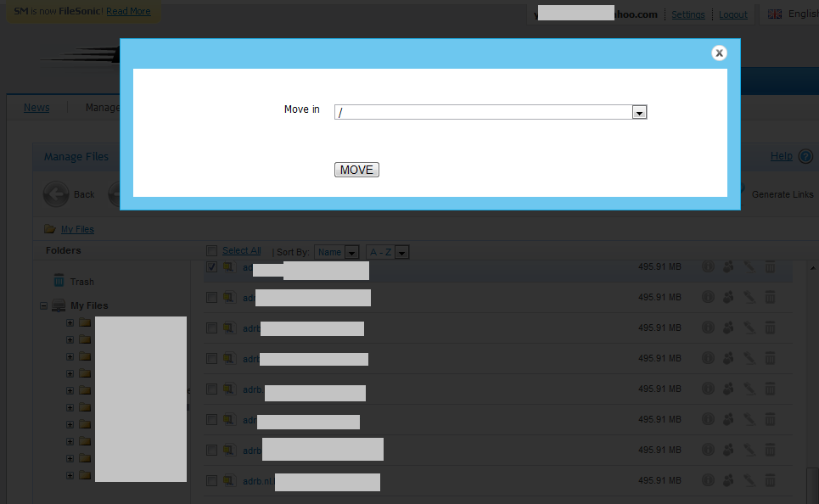Select the My Files tree label
Viewport: 819px width, 504px height.
point(89,305)
